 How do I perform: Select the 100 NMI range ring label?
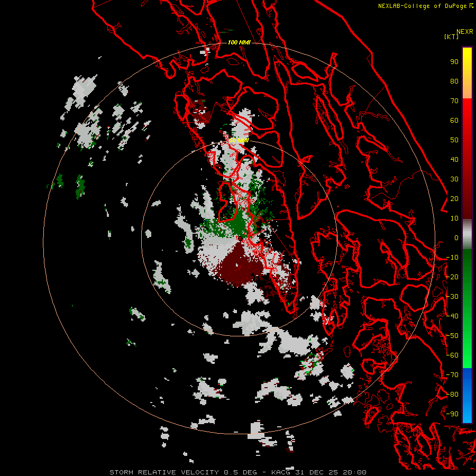click(239, 42)
